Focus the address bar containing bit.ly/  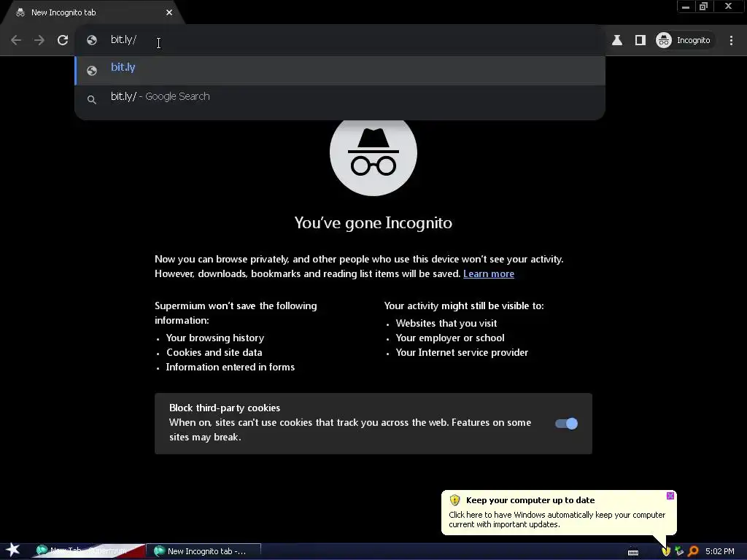(341, 40)
